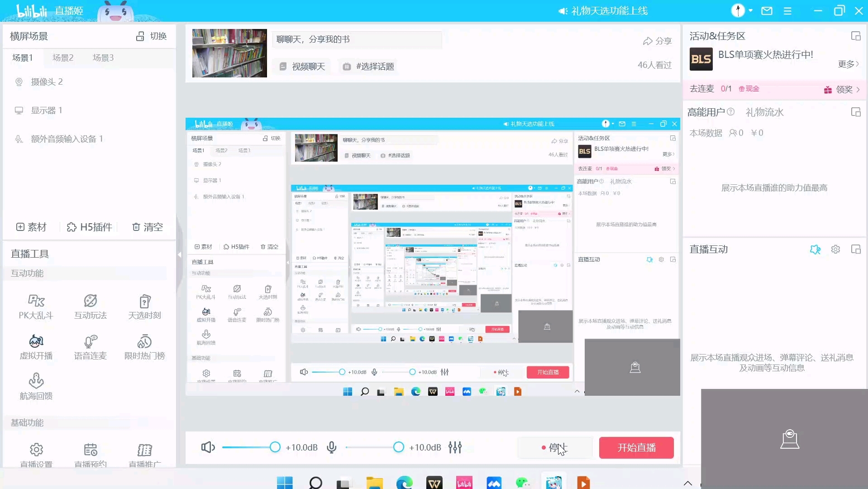The height and width of the screenshot is (489, 868).
Task: Switch to 场景3 tab
Action: [103, 58]
